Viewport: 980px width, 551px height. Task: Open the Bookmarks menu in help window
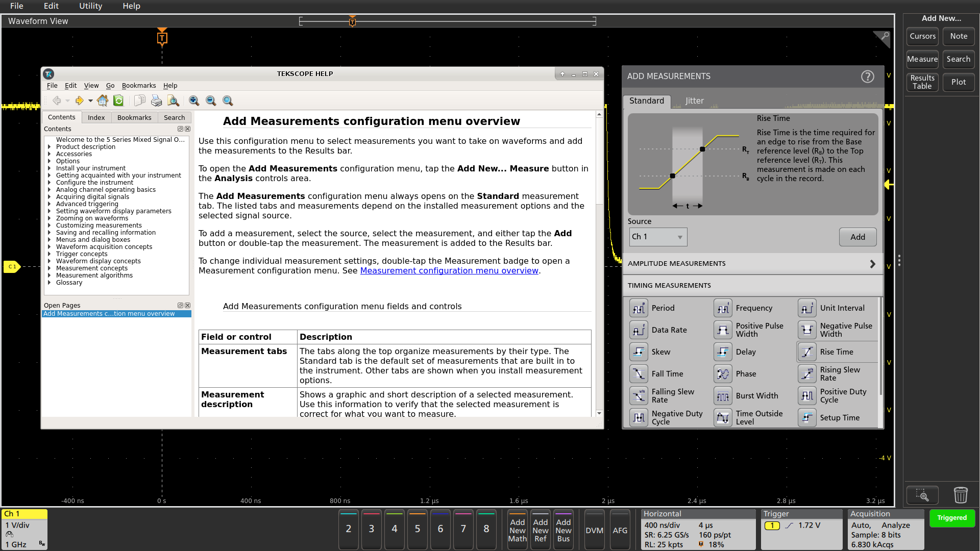pyautogui.click(x=139, y=86)
